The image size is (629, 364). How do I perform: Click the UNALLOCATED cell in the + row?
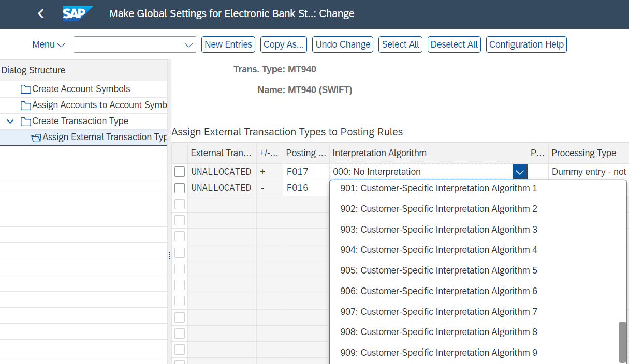(222, 172)
